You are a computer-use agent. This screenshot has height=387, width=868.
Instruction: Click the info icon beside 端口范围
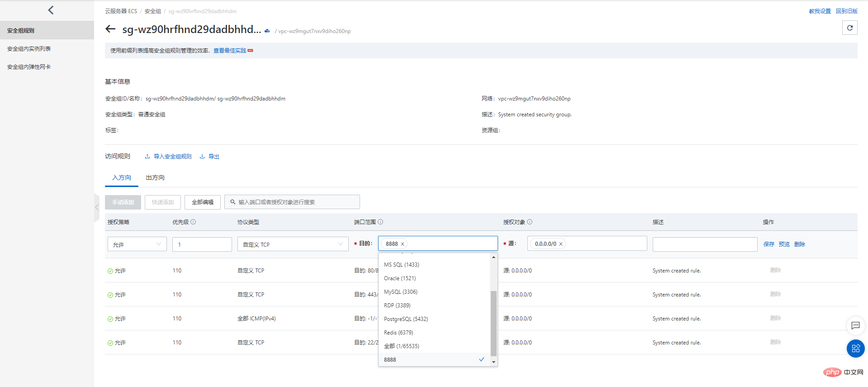click(x=380, y=222)
